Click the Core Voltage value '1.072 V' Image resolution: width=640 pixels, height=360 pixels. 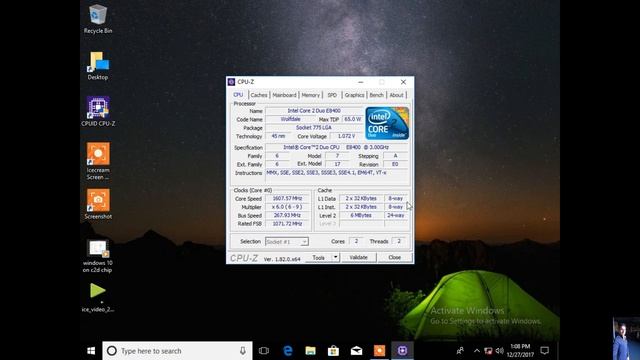(x=346, y=136)
